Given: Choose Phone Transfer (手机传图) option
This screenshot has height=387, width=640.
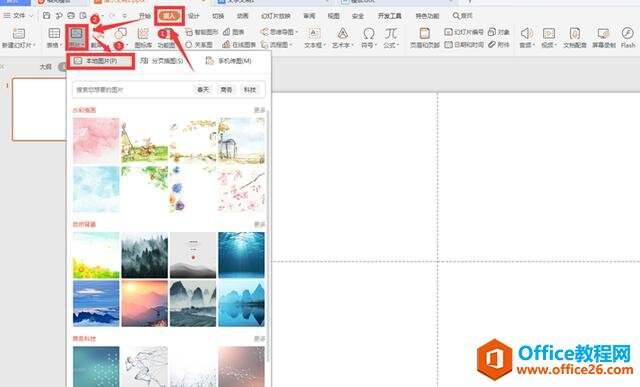Looking at the screenshot, I should click(x=229, y=61).
